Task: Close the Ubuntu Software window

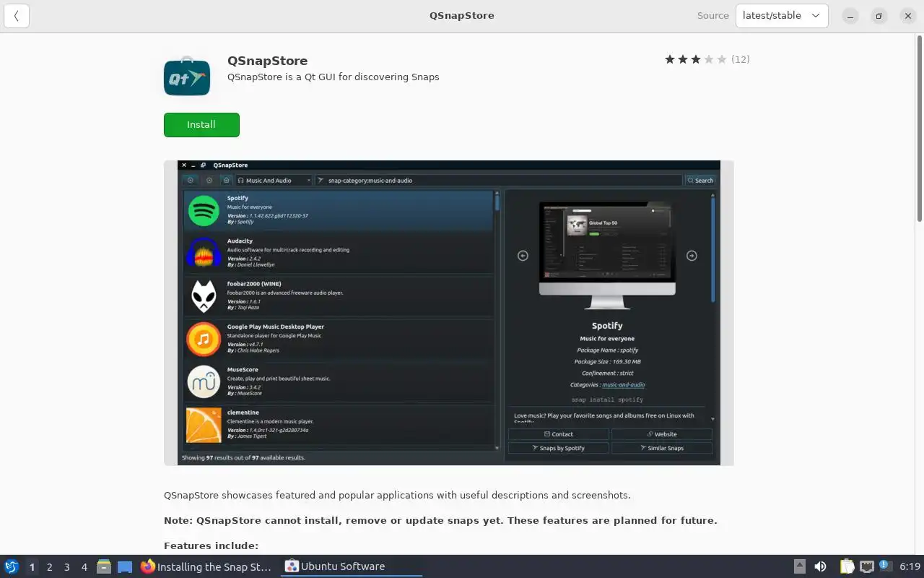Action: click(x=908, y=16)
